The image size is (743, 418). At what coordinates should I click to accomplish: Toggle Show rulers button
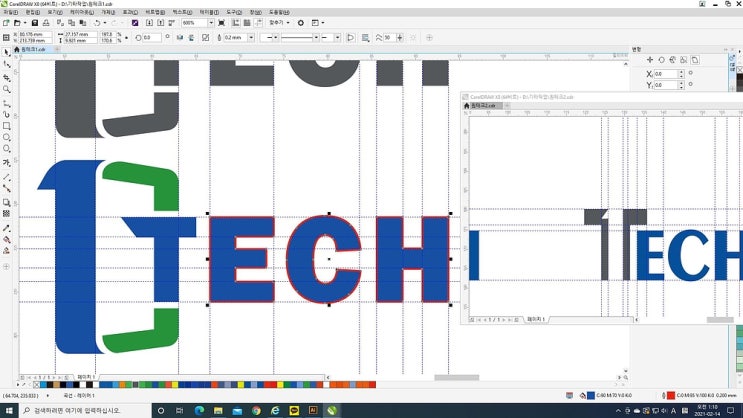click(236, 23)
